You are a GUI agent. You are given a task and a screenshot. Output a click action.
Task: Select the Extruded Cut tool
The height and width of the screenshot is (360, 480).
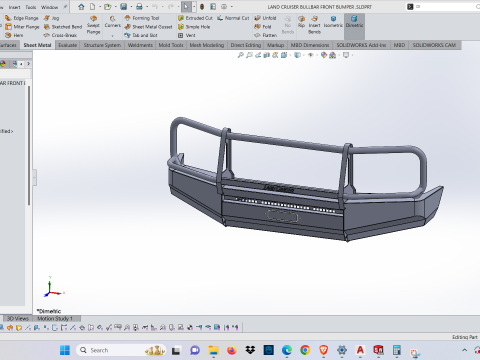coord(195,18)
